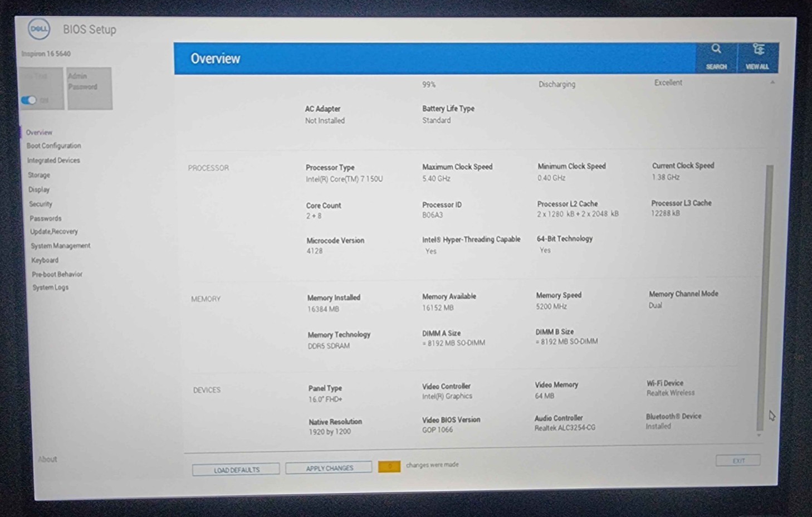The image size is (812, 517).
Task: Click the battery 99% value
Action: click(429, 85)
